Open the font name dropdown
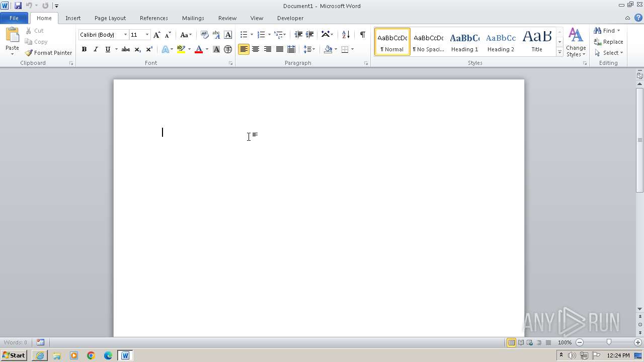Viewport: 644px width, 362px height. point(125,35)
